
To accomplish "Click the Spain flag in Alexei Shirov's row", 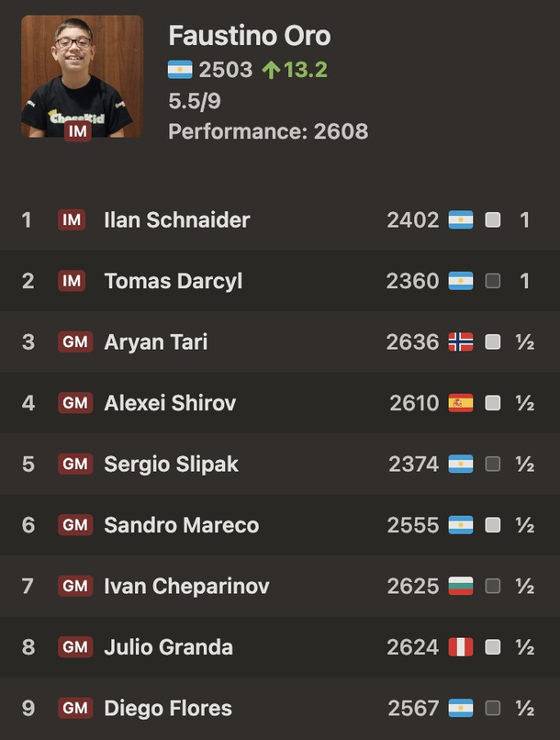I will [461, 403].
